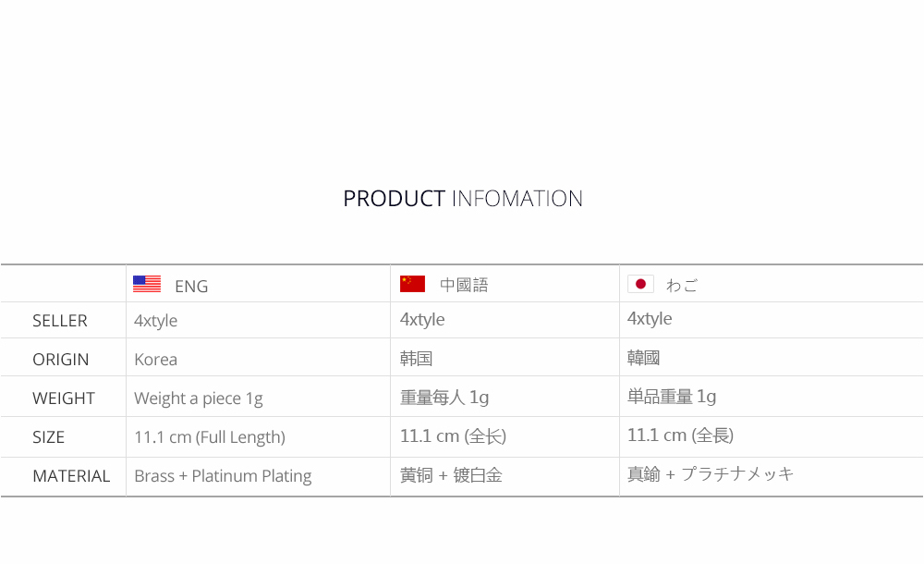This screenshot has width=924, height=564.
Task: Click the China flag icon
Action: pyautogui.click(x=412, y=284)
